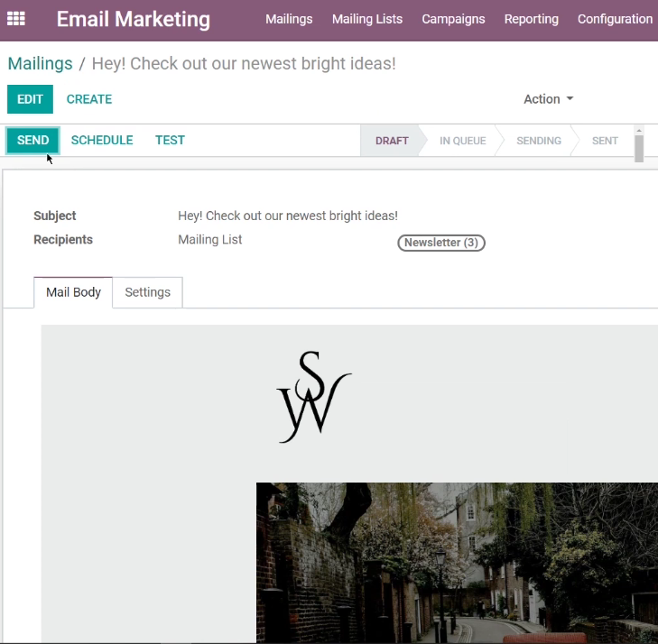Image resolution: width=658 pixels, height=644 pixels.
Task: Open the Mailing Lists menu
Action: tap(367, 19)
